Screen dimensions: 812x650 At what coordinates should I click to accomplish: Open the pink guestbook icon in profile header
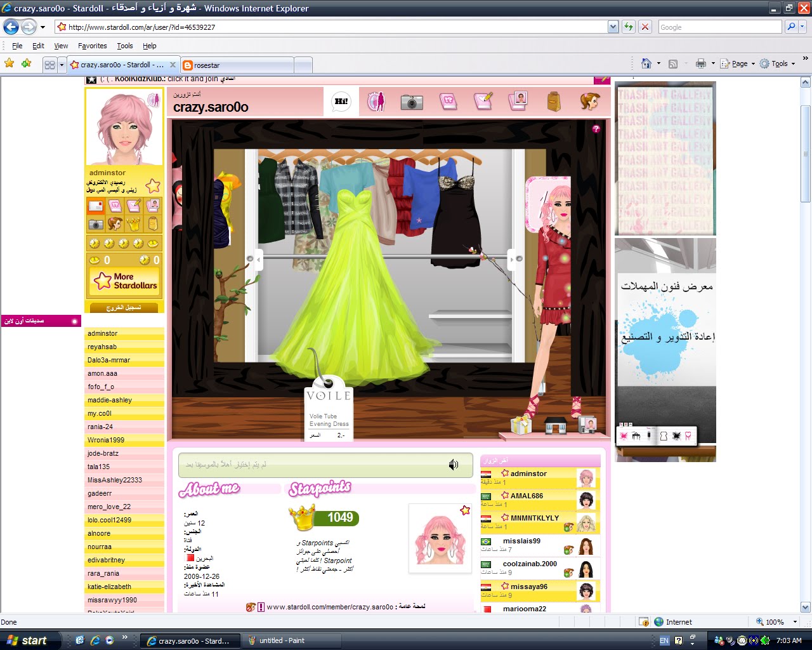click(x=448, y=102)
